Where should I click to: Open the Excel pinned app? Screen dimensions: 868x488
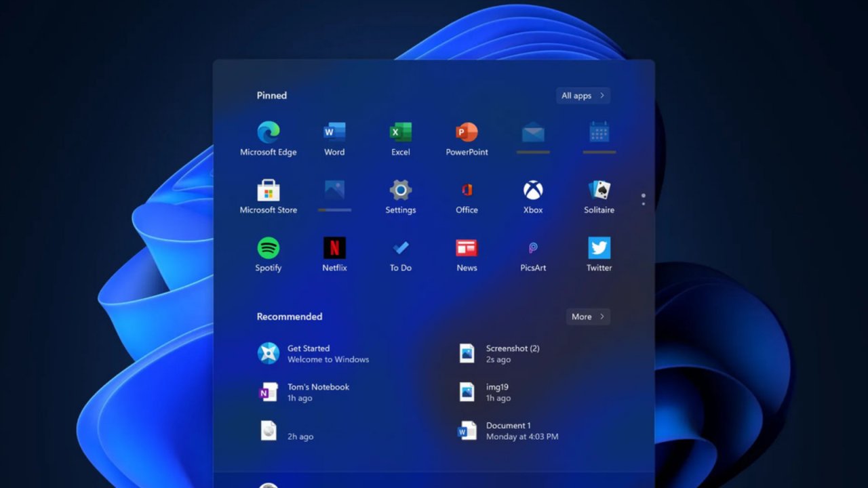point(401,132)
